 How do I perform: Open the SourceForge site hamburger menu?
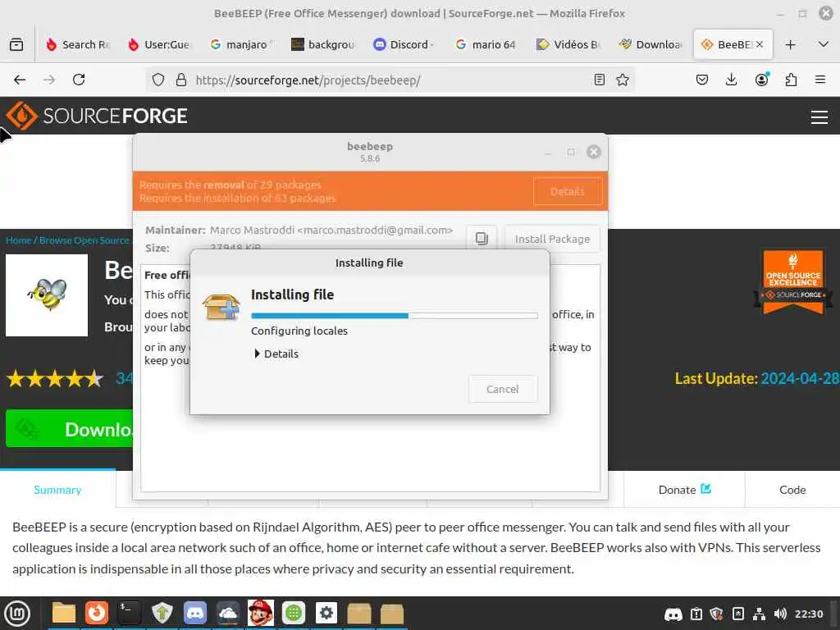[x=819, y=116]
